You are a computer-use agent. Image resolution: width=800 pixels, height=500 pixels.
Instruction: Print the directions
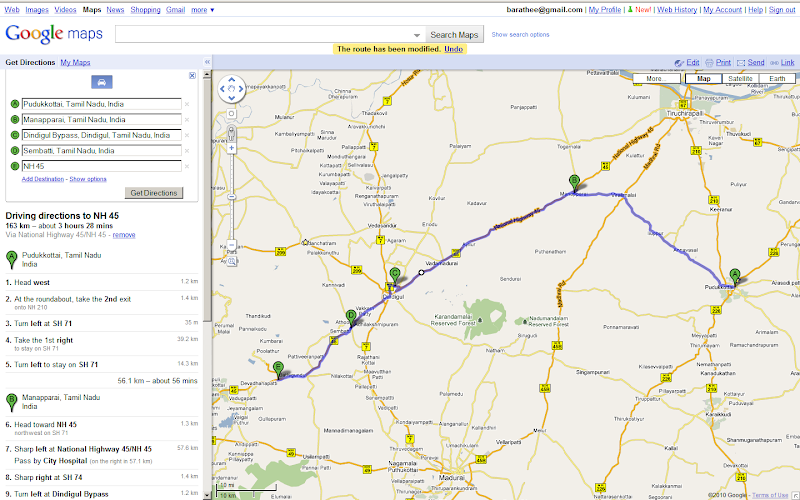(x=723, y=62)
